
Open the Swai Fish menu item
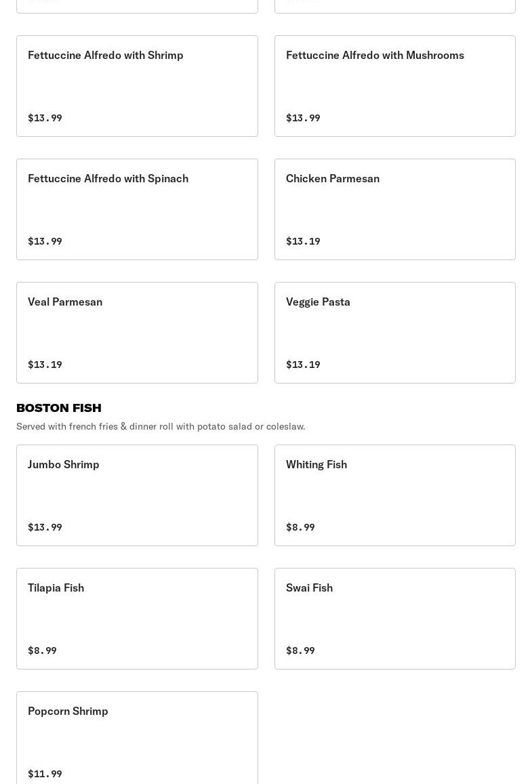[395, 619]
